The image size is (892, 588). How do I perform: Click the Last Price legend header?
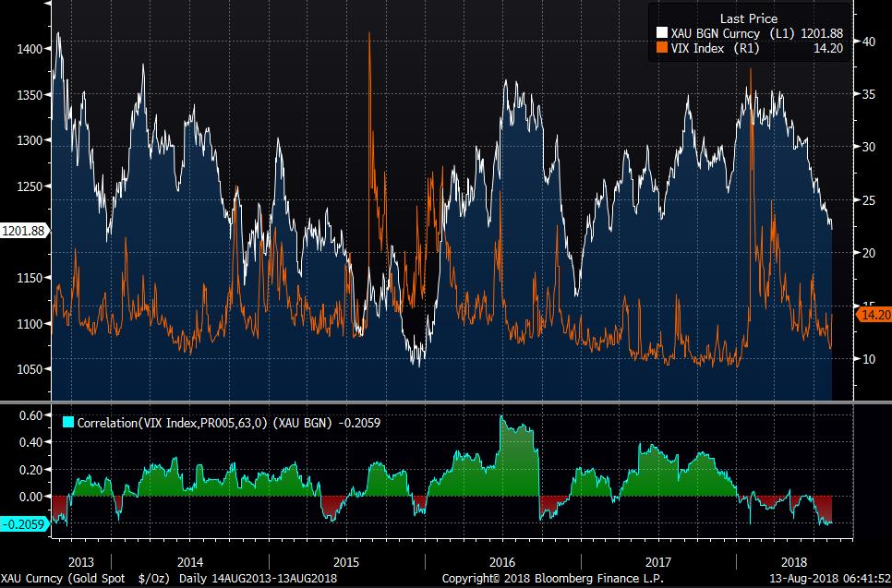click(748, 18)
